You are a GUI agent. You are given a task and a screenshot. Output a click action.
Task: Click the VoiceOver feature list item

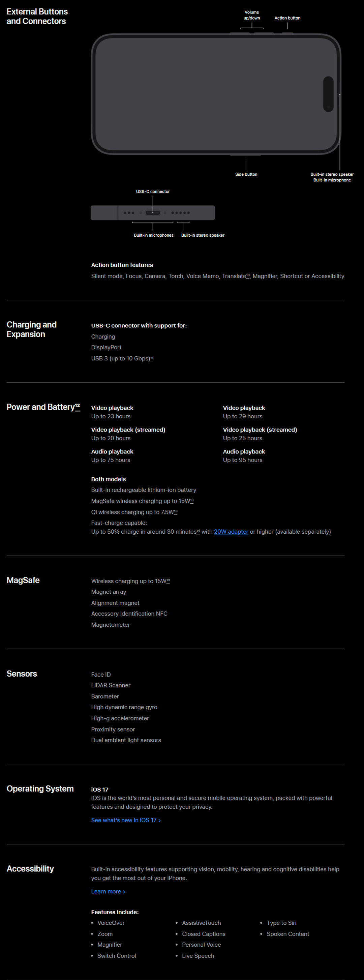[111, 923]
